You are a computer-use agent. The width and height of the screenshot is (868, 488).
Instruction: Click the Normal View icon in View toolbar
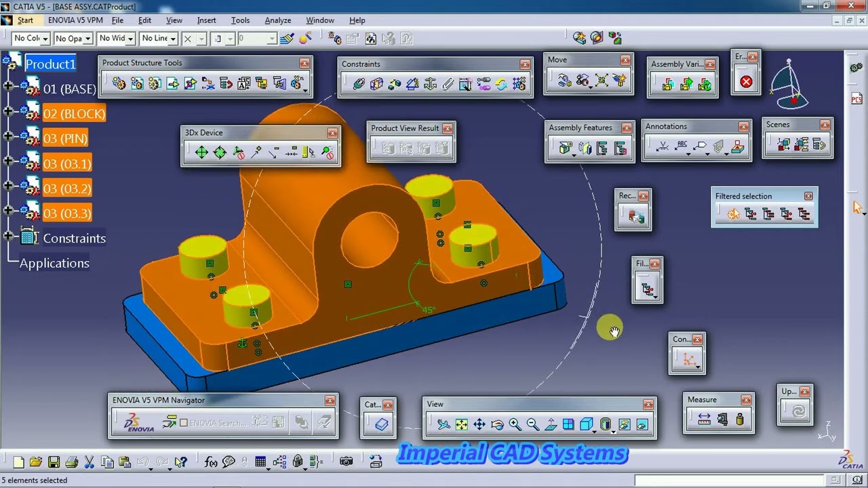point(551,424)
